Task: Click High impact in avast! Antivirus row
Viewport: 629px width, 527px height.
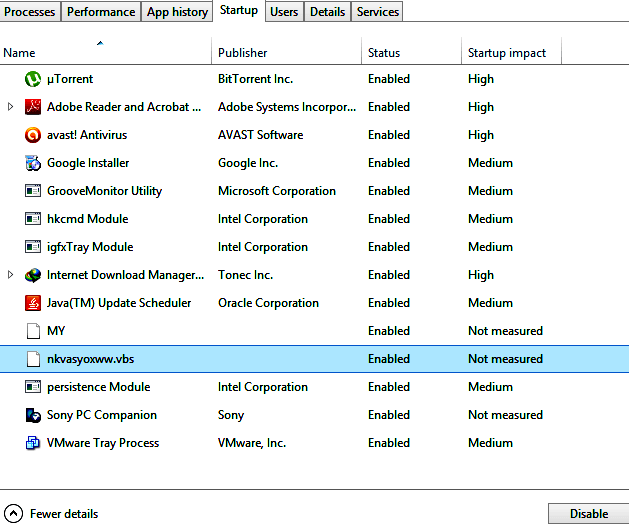Action: point(481,135)
